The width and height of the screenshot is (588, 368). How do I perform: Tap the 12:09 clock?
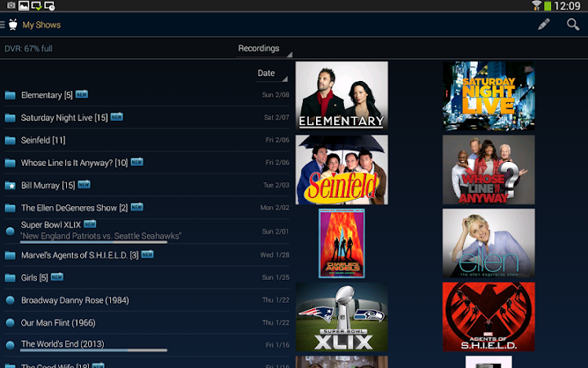click(567, 6)
